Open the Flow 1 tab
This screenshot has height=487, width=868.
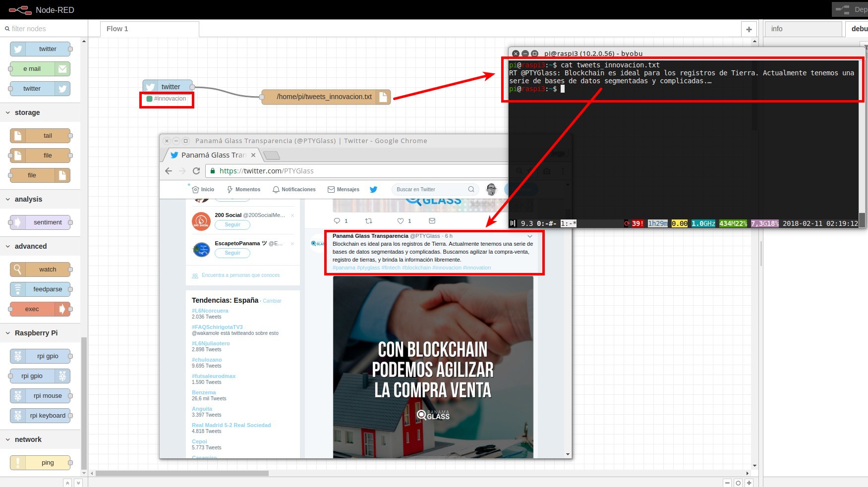[149, 29]
